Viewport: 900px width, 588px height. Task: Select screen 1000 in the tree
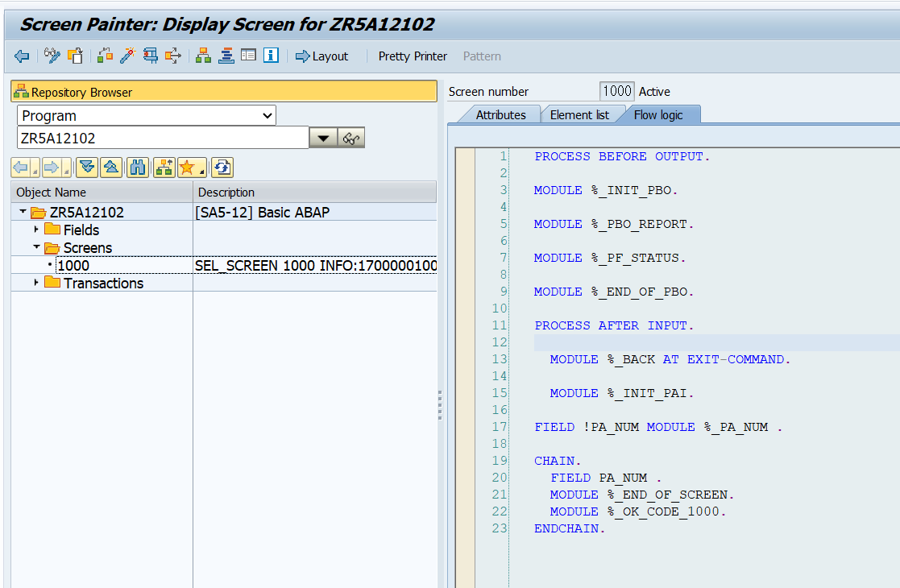pyautogui.click(x=73, y=266)
